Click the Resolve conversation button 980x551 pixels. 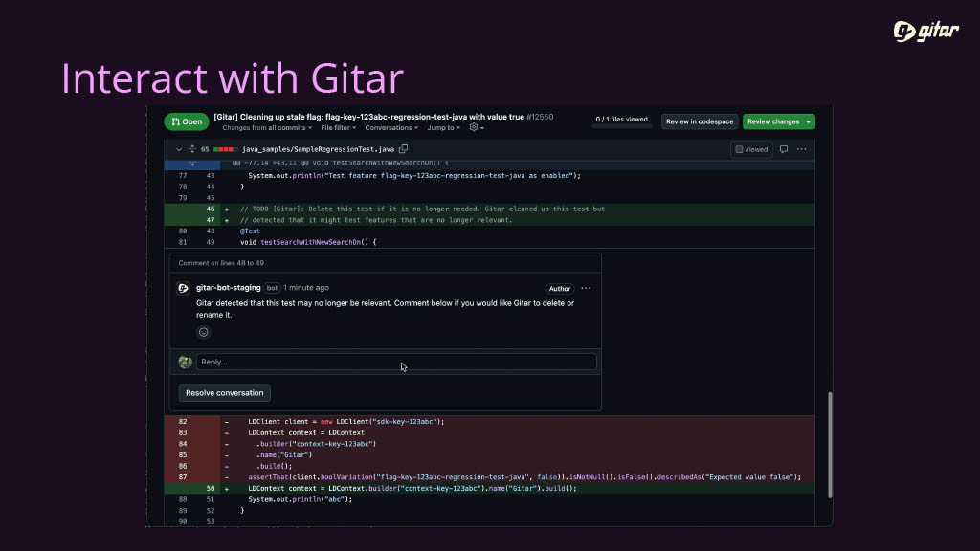pyautogui.click(x=224, y=393)
